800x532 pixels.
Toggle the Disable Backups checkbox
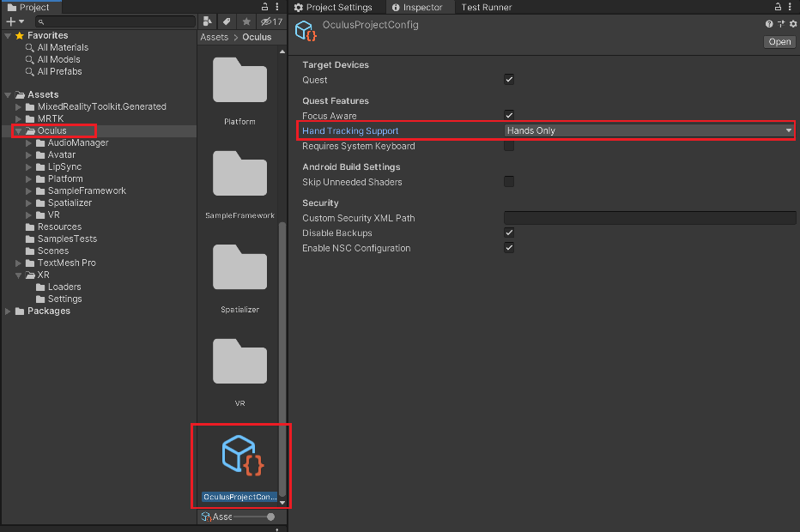tap(509, 233)
